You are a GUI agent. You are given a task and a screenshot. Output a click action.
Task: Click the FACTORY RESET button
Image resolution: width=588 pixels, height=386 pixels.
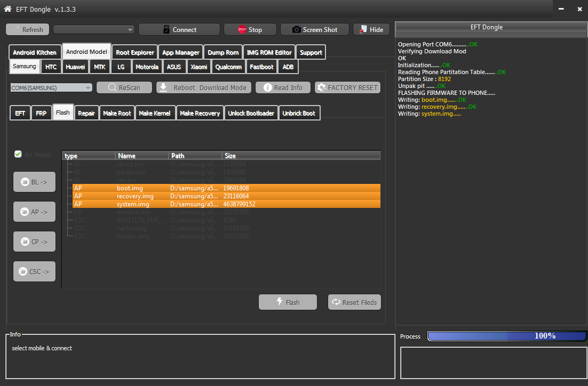(x=348, y=87)
